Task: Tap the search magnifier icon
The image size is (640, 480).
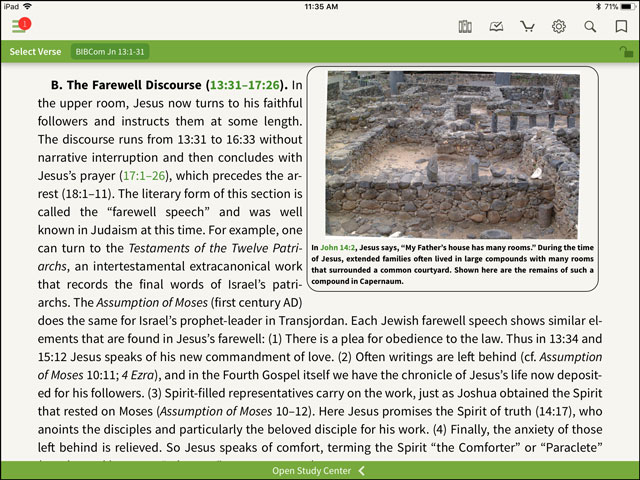Action: click(x=590, y=27)
